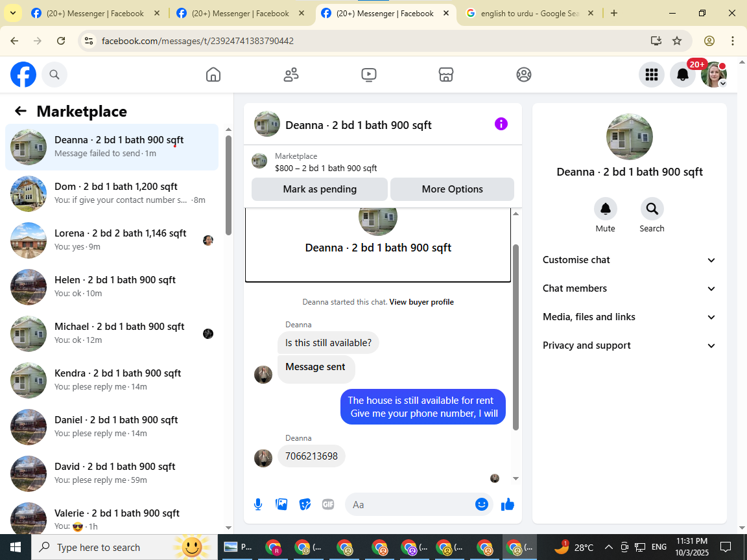Expand Chat members section
747x560 pixels.
(630, 288)
